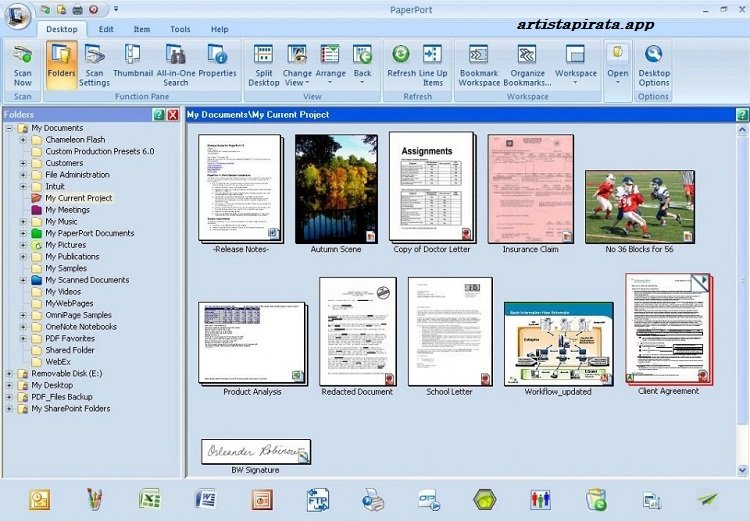Open the Workspace dropdown
Viewport: 750px width, 521px height.
coord(575,66)
